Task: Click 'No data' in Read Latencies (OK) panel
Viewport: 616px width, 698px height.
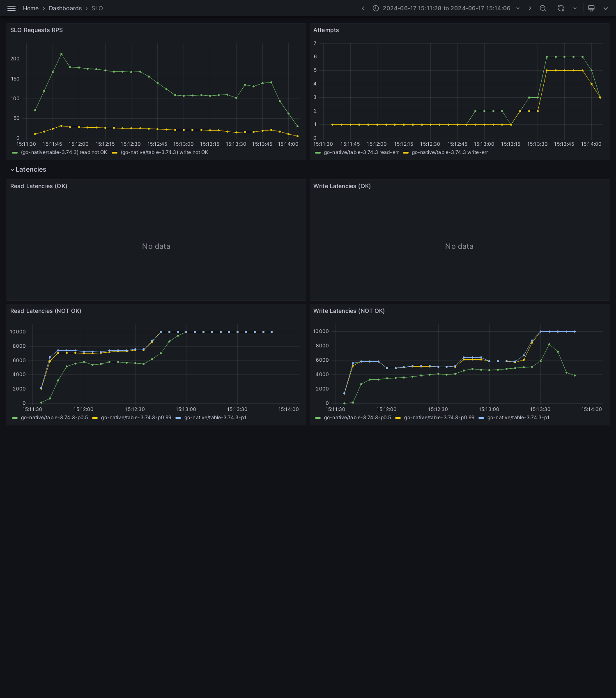Action: [x=156, y=246]
